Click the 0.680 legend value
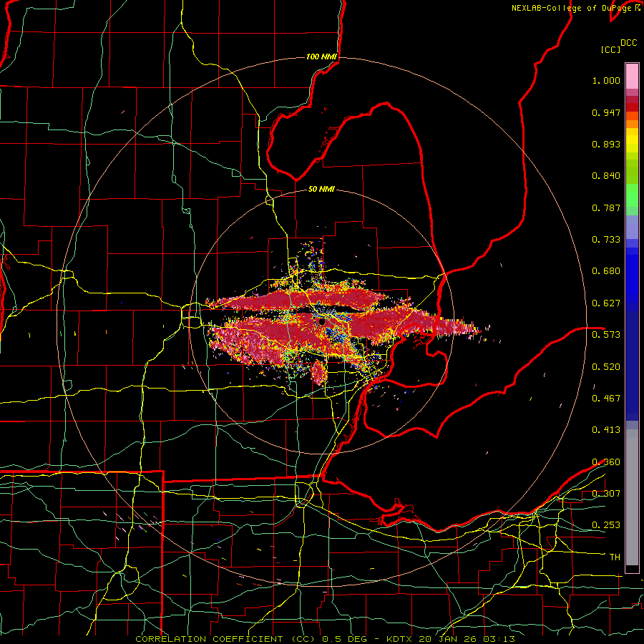 [x=606, y=271]
